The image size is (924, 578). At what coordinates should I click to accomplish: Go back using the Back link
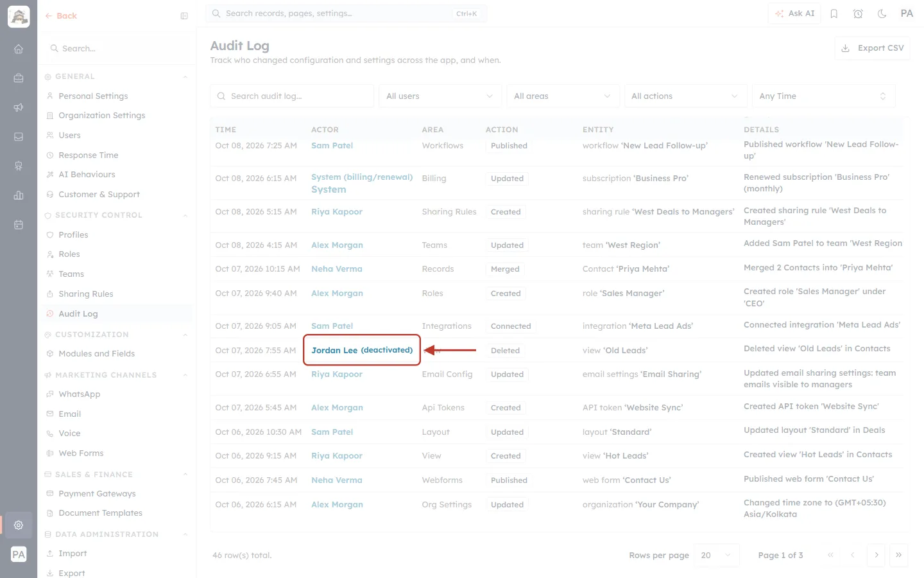click(x=61, y=16)
